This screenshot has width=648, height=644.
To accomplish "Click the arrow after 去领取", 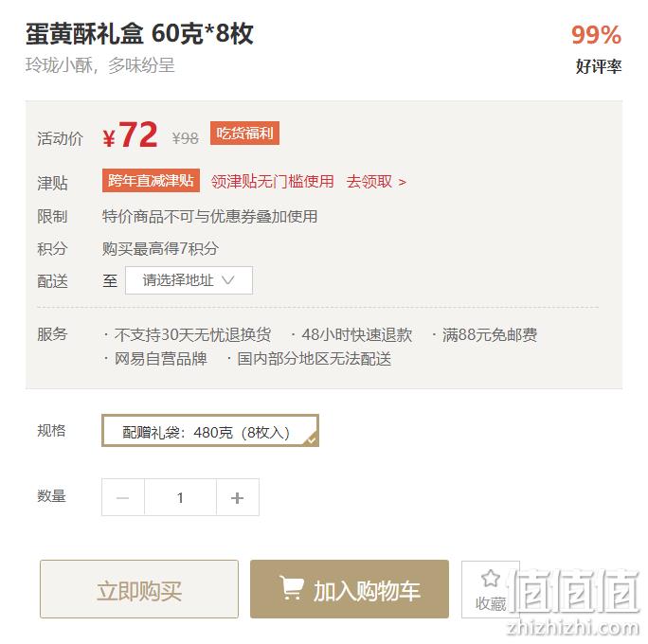I will click(x=402, y=182).
